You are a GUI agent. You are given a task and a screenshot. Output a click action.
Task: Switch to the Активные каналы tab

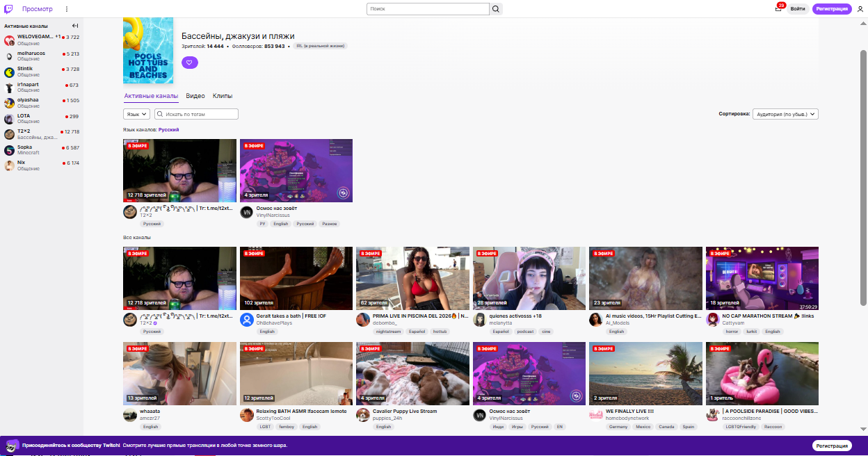[x=151, y=96]
